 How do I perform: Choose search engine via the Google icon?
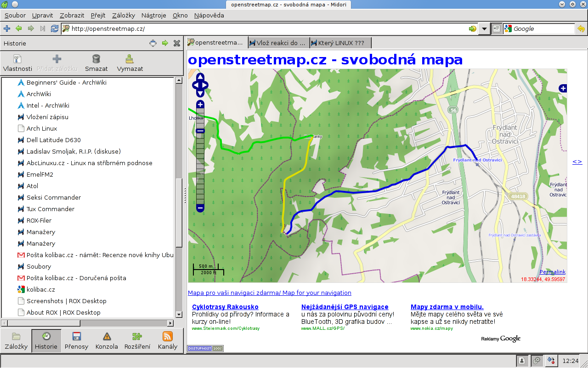(x=508, y=29)
